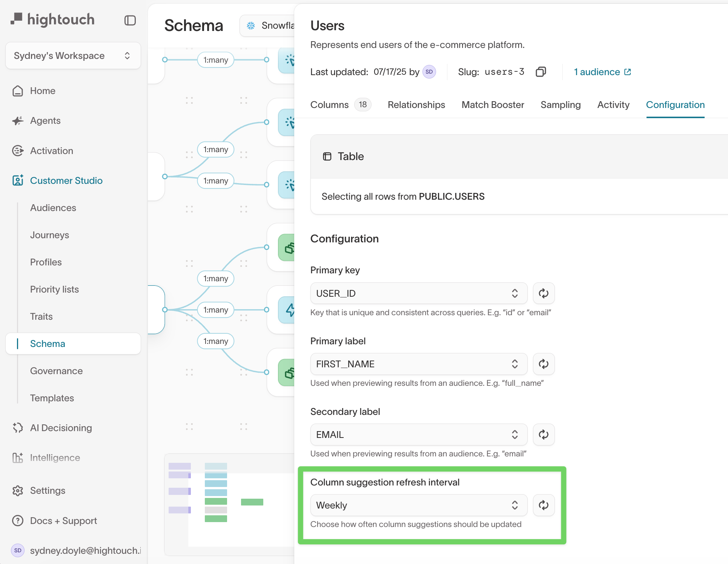Click the Customer Studio icon
Image resolution: width=728 pixels, height=564 pixels.
(x=18, y=180)
